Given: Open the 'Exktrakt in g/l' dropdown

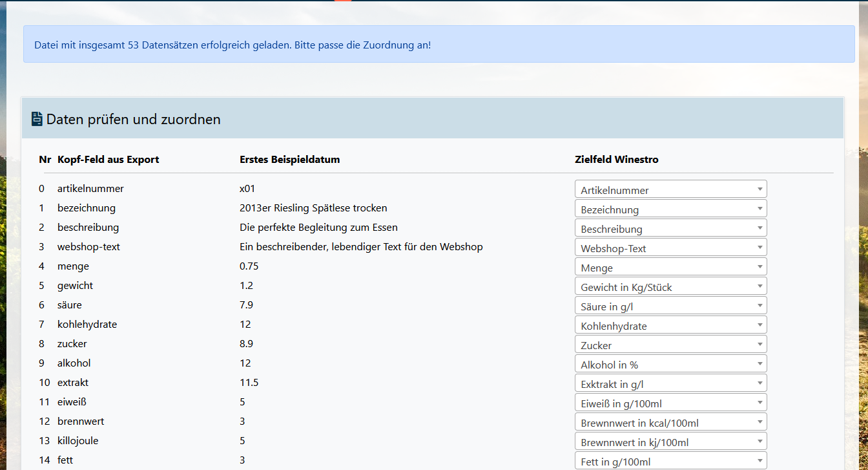Looking at the screenshot, I should pyautogui.click(x=670, y=383).
